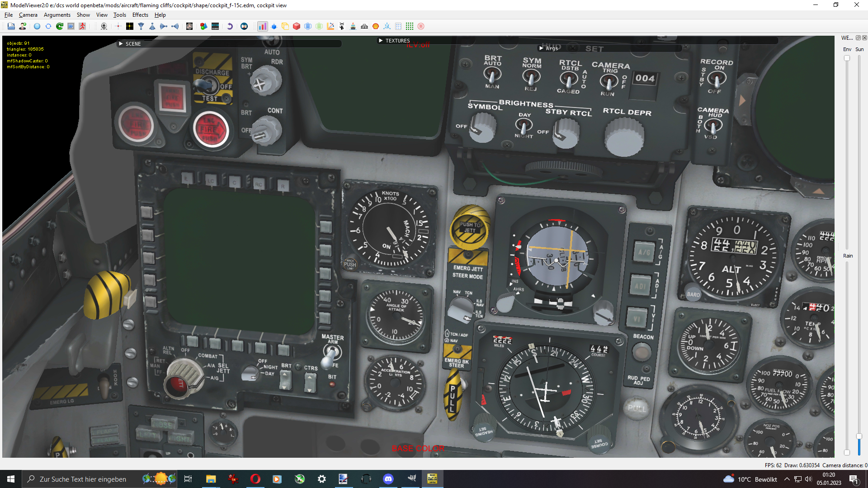Image resolution: width=868 pixels, height=488 pixels.
Task: Open the View menu
Action: click(x=102, y=15)
